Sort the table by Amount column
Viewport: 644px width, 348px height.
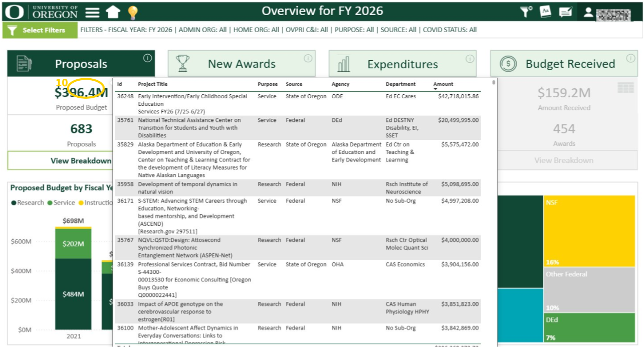pyautogui.click(x=443, y=84)
